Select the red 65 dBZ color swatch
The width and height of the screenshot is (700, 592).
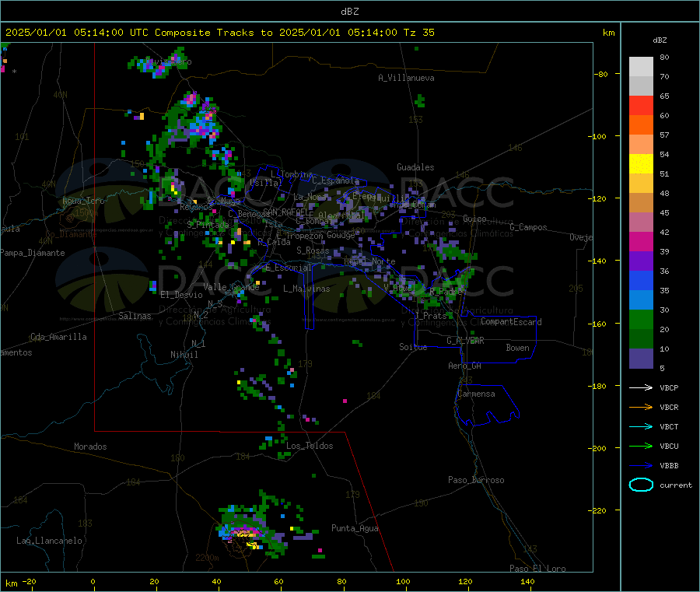pyautogui.click(x=641, y=105)
